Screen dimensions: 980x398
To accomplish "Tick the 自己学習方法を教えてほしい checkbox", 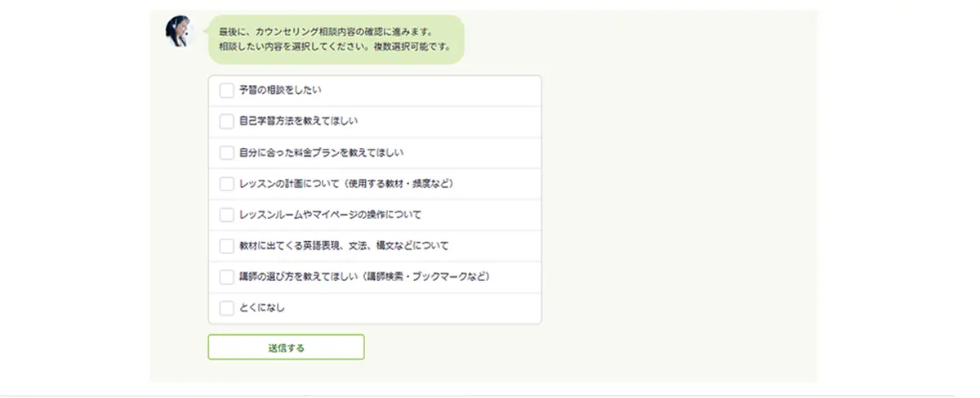I will click(x=227, y=122).
